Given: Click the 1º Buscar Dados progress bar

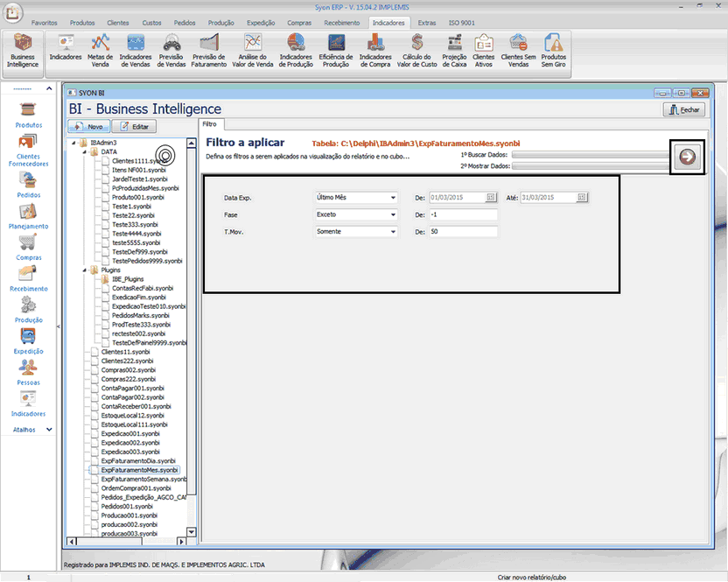Looking at the screenshot, I should coord(589,154).
